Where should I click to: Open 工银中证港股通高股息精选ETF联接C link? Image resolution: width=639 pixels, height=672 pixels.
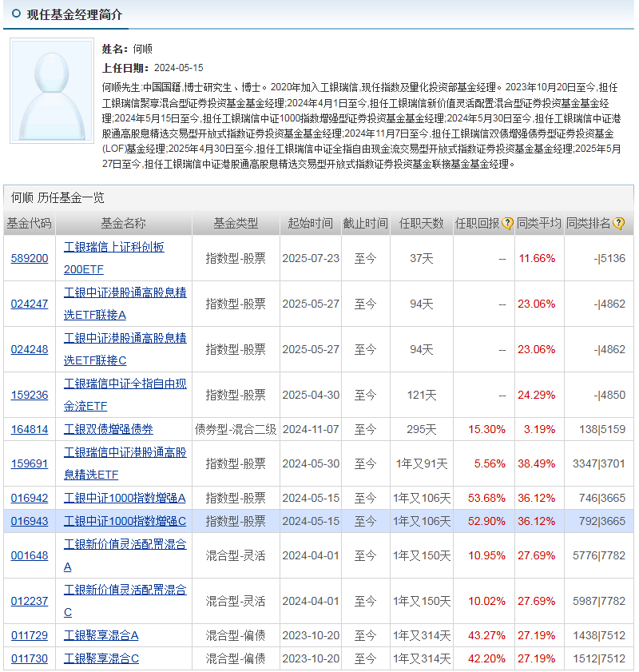tap(125, 349)
